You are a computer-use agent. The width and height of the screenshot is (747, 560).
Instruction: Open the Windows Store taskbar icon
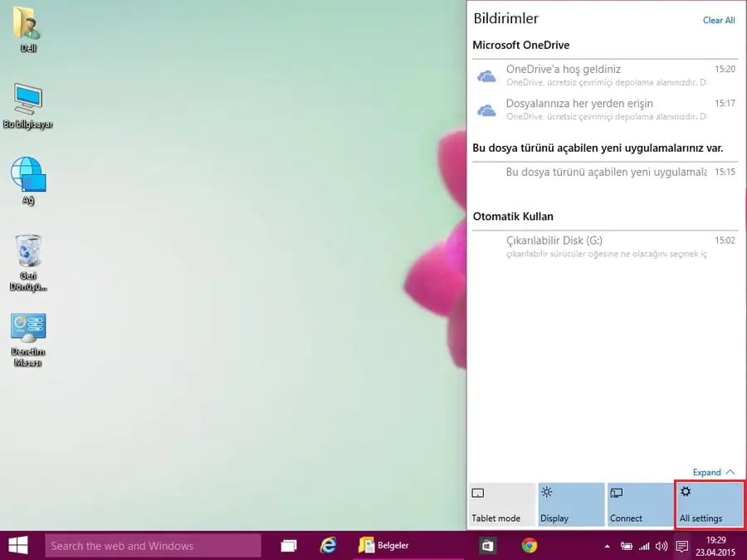click(x=487, y=545)
